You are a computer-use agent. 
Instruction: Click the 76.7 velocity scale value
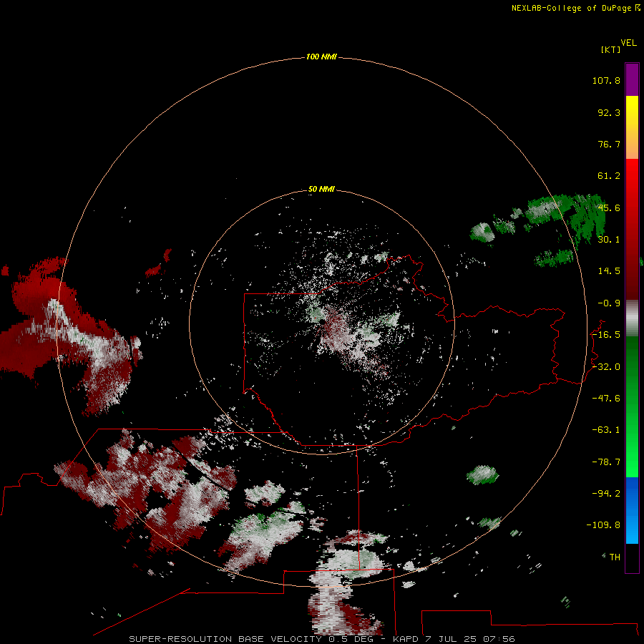(609, 144)
